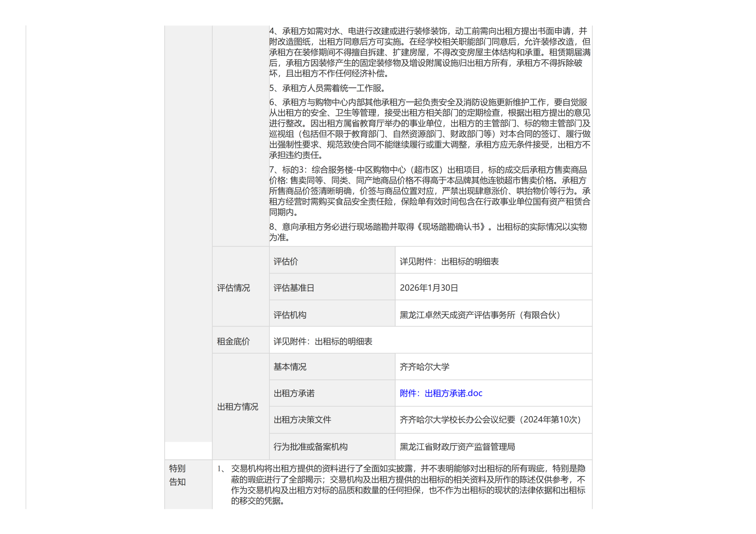The image size is (756, 534).
Task: Click the 评估情况 row header
Action: click(x=233, y=288)
